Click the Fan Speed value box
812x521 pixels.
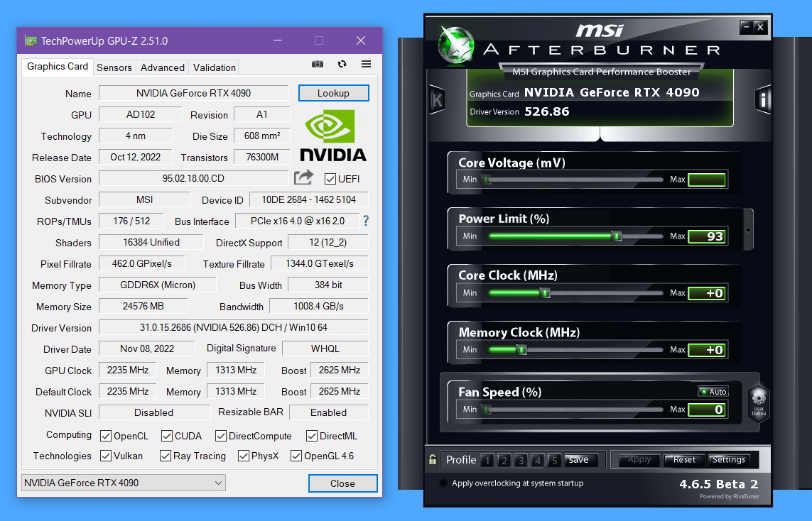point(707,410)
